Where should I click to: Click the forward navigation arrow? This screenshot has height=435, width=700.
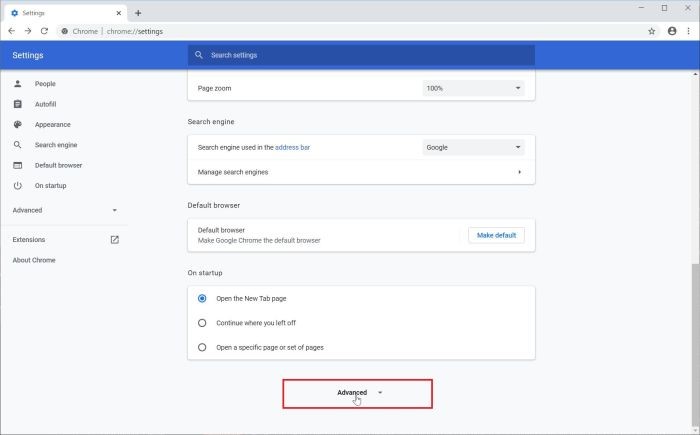[x=28, y=31]
